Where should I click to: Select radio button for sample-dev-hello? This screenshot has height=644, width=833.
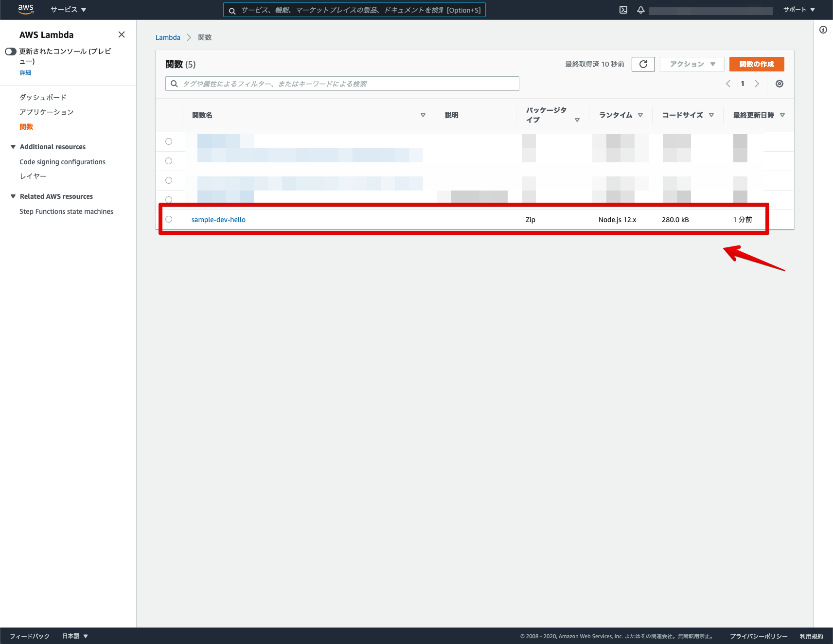coord(169,219)
